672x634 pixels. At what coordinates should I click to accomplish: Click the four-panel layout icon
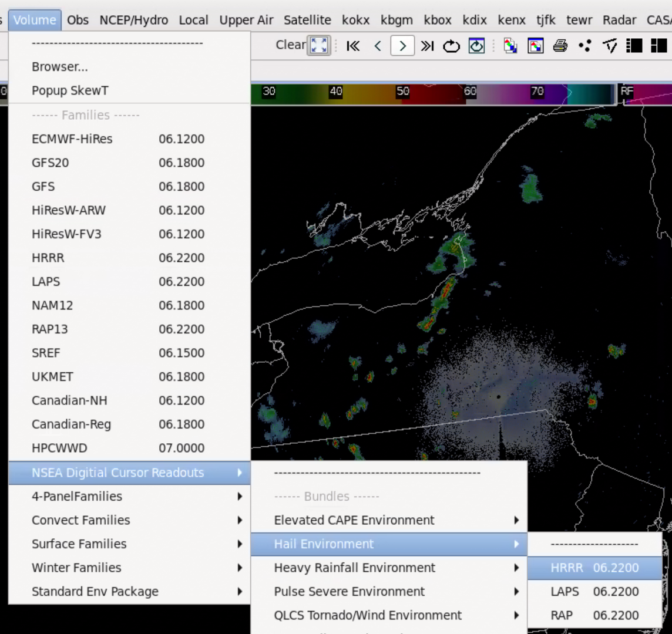coord(658,46)
